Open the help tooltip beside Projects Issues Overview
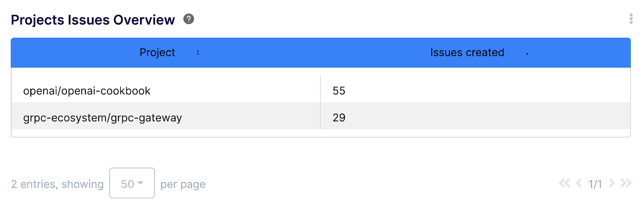 coord(189,19)
